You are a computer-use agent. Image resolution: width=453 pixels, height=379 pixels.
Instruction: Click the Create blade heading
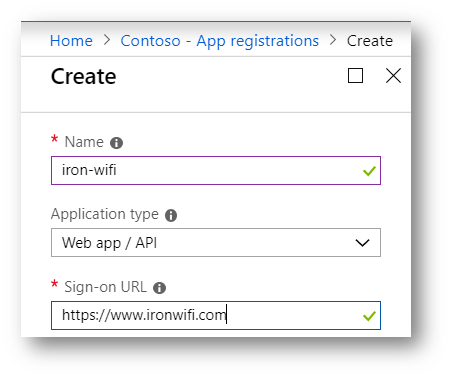(84, 76)
